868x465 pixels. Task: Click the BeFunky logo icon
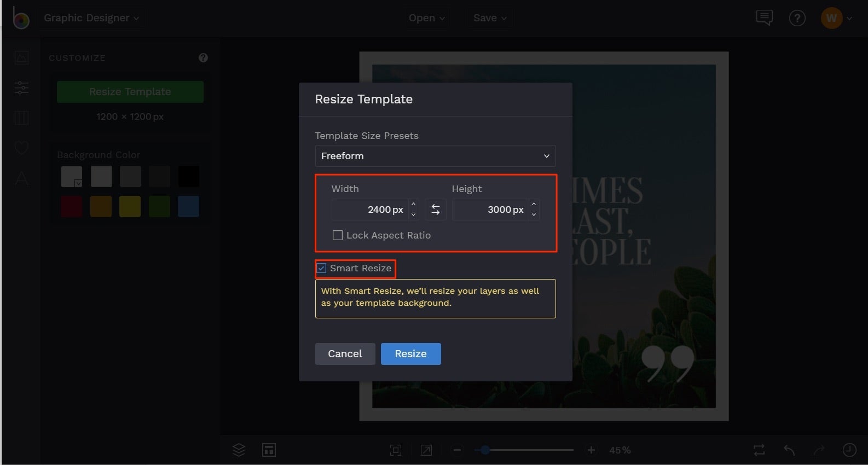(21, 18)
